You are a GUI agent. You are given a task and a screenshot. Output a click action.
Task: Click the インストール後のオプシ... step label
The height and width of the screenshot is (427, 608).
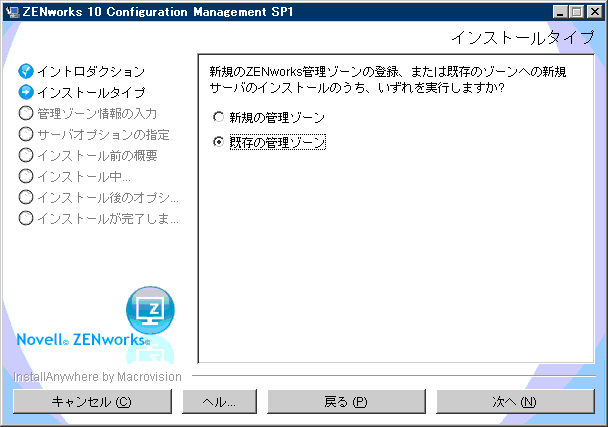108,197
